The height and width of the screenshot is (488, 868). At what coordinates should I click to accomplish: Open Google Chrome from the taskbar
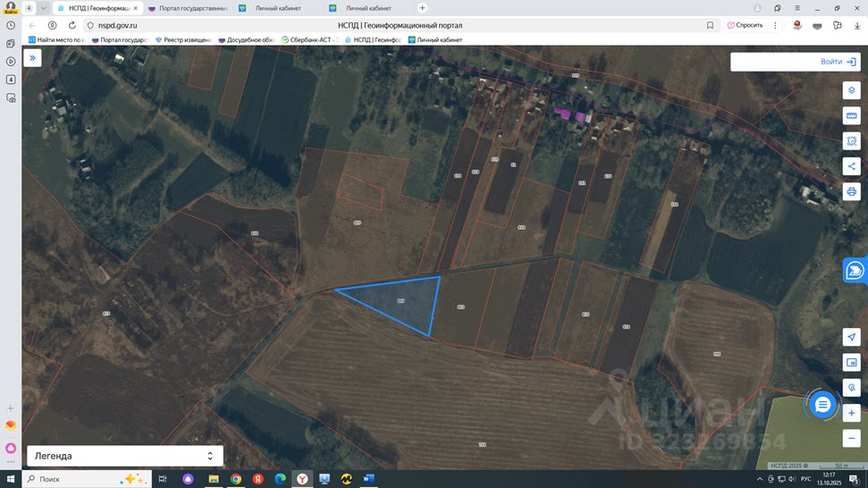pos(236,479)
